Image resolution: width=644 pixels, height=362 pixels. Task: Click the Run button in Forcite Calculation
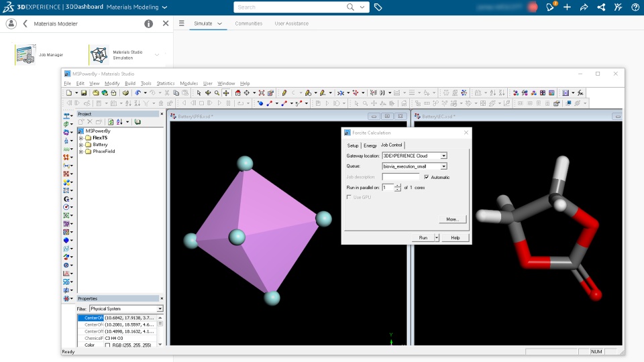point(423,237)
